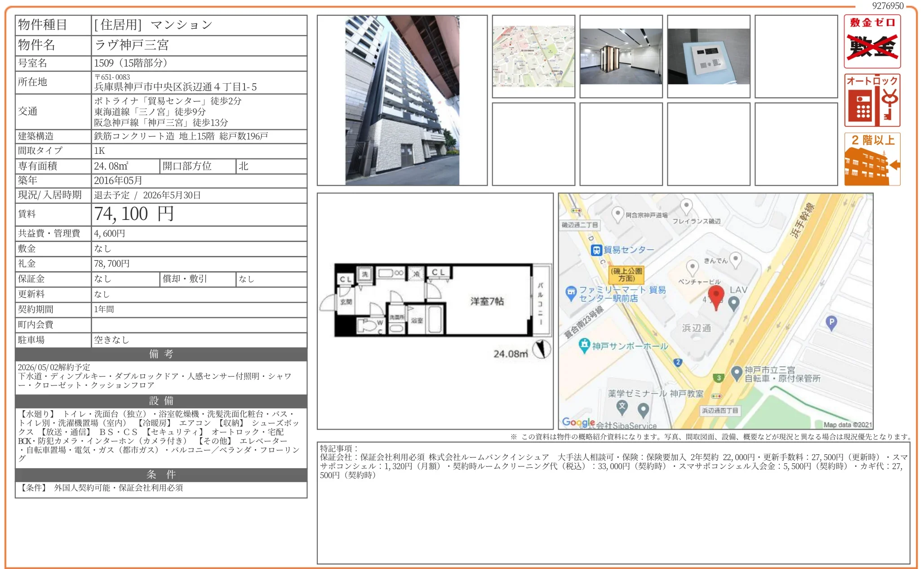The height and width of the screenshot is (569, 924).
Task: Click the north compass arrow on floor plan
Action: point(542,349)
